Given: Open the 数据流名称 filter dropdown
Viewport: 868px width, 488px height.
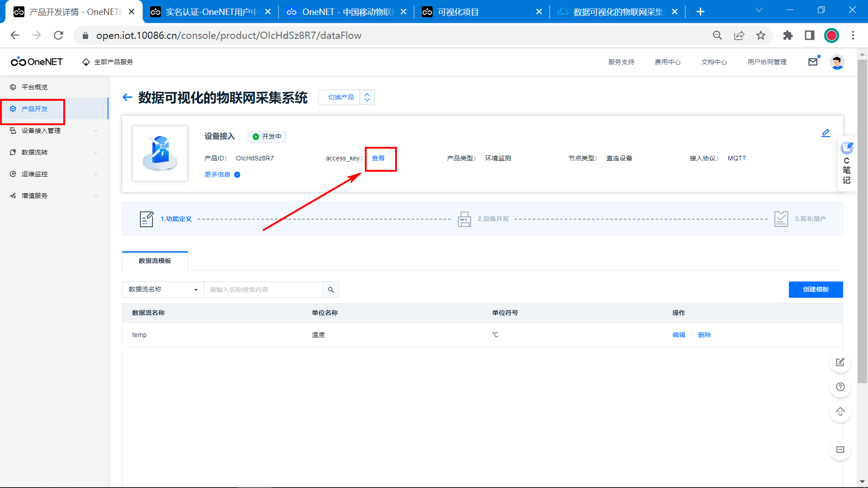Looking at the screenshot, I should [163, 290].
